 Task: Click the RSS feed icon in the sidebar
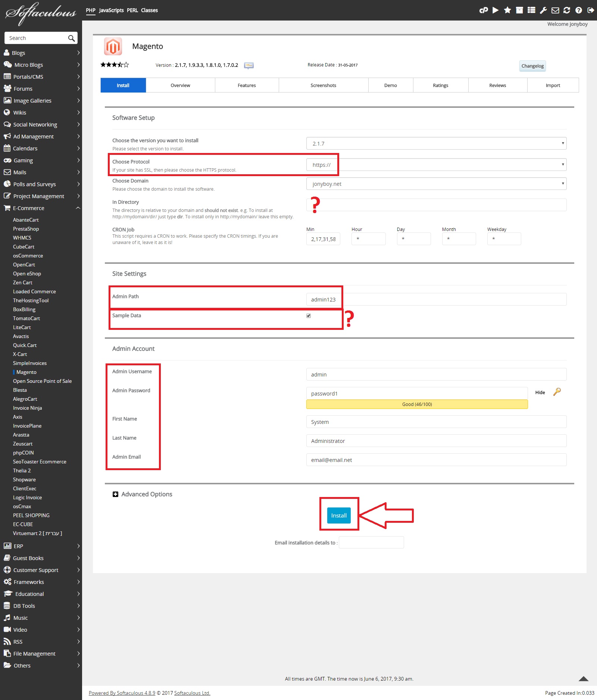(7, 642)
